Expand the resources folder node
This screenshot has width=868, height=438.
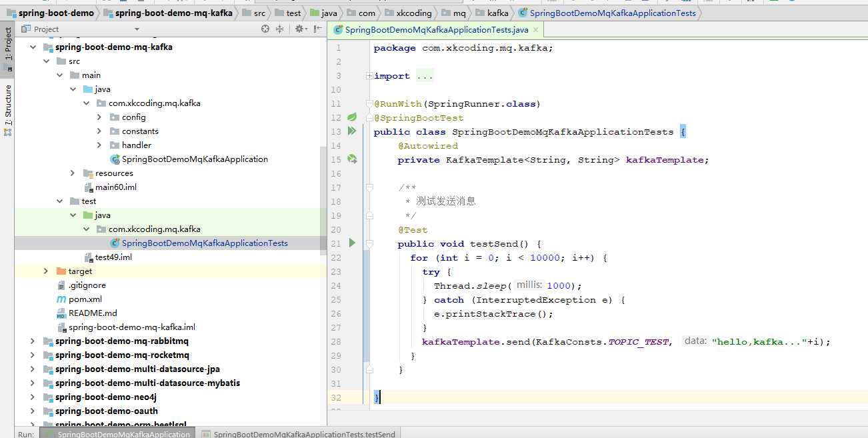click(73, 173)
